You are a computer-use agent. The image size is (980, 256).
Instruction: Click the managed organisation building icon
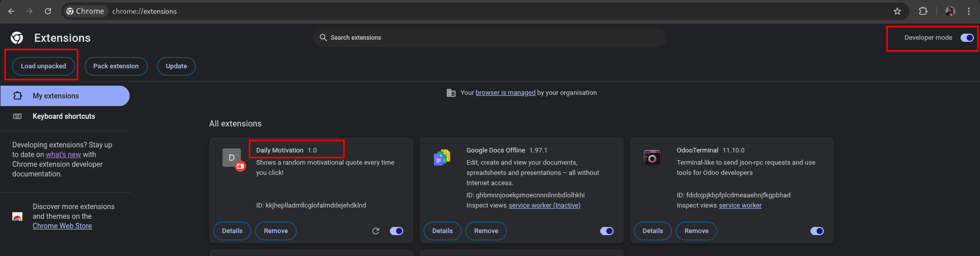[451, 93]
